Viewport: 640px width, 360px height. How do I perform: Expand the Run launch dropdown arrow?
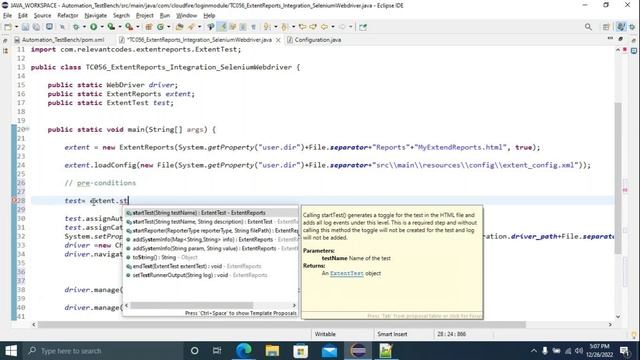tap(102, 27)
